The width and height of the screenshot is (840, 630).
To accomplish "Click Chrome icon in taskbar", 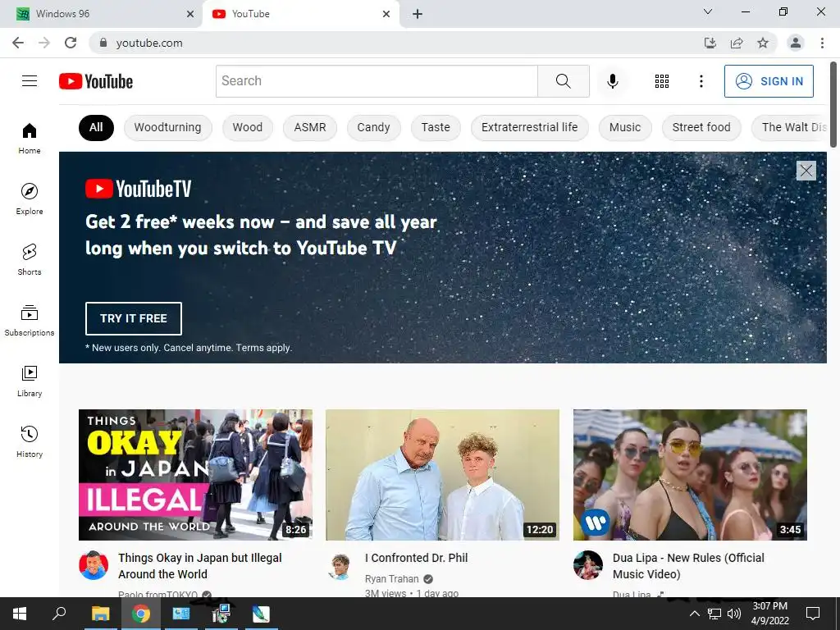I will [141, 614].
